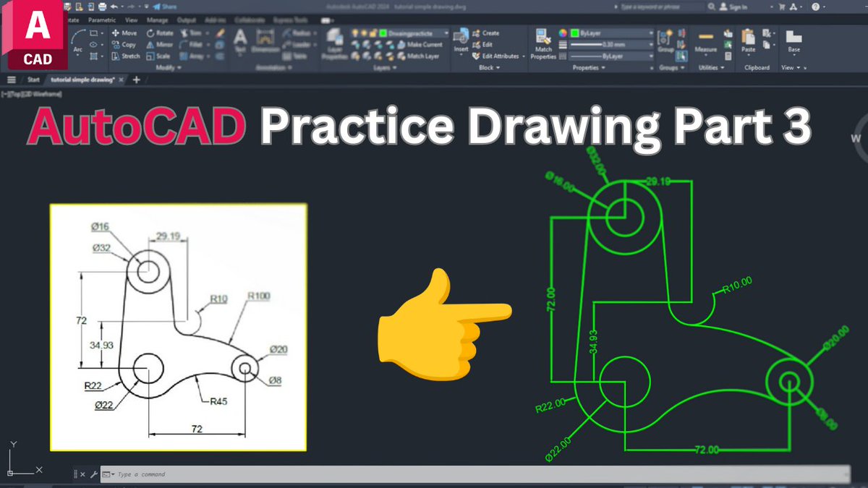Select the Scale tool

158,56
